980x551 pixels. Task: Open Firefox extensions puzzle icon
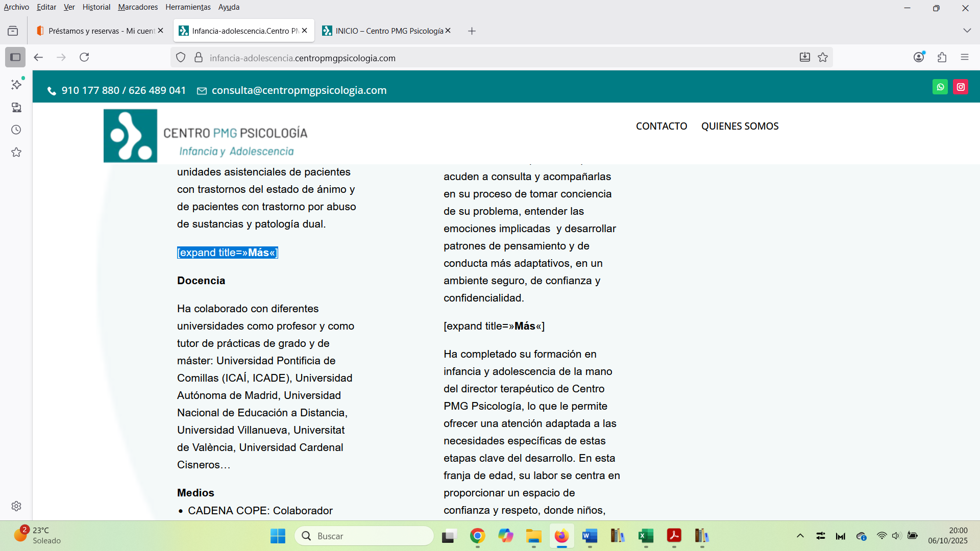click(942, 58)
